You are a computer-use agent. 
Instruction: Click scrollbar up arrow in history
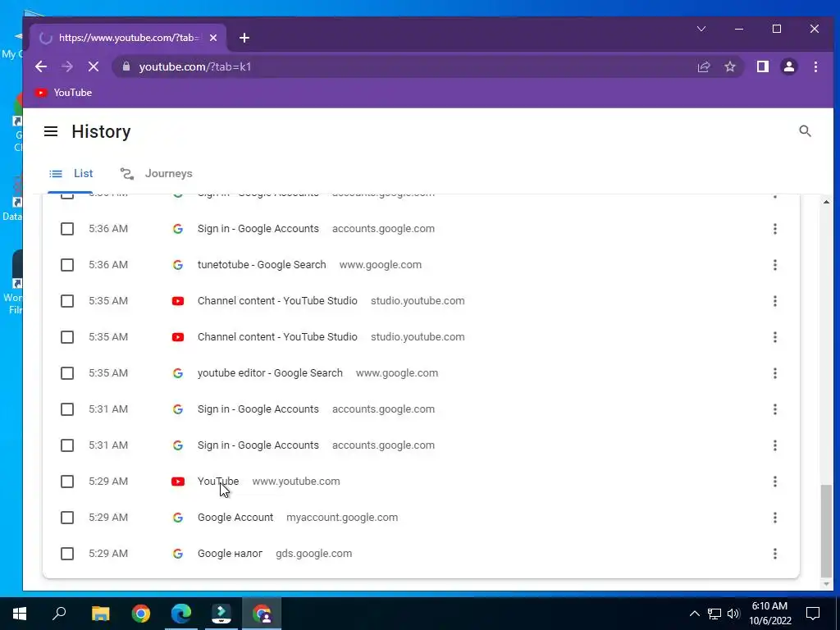(826, 202)
